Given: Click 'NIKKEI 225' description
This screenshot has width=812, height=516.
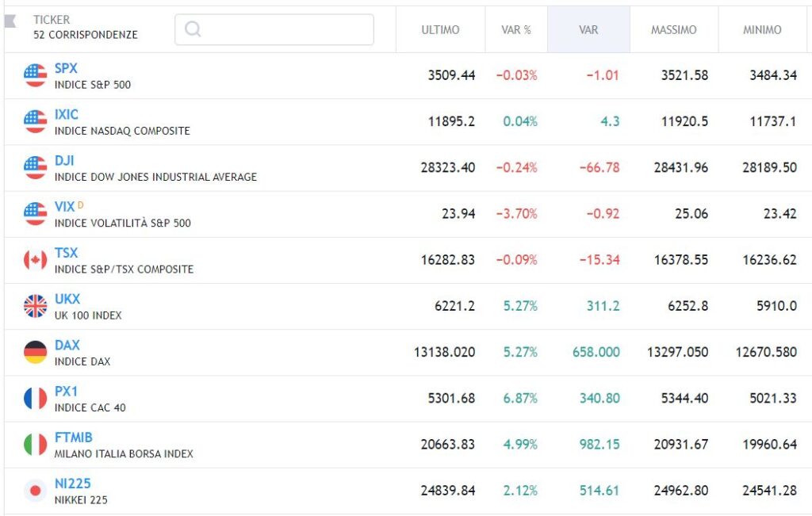Looking at the screenshot, I should tap(81, 500).
